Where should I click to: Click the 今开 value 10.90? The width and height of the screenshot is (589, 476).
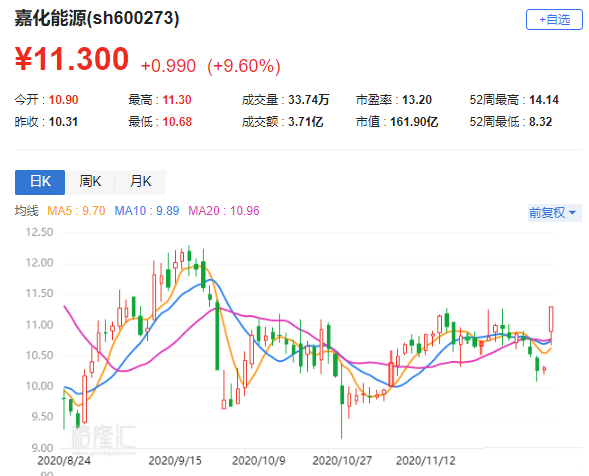point(63,100)
